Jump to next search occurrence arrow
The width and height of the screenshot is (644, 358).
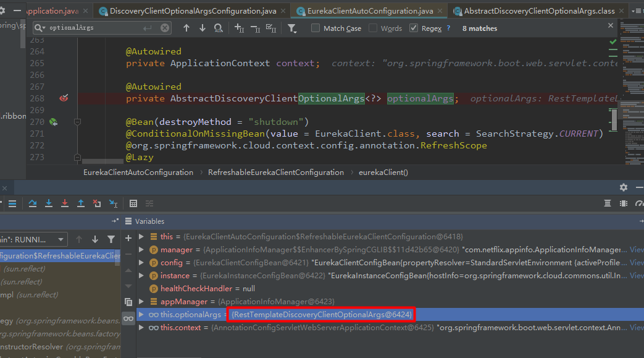click(202, 28)
